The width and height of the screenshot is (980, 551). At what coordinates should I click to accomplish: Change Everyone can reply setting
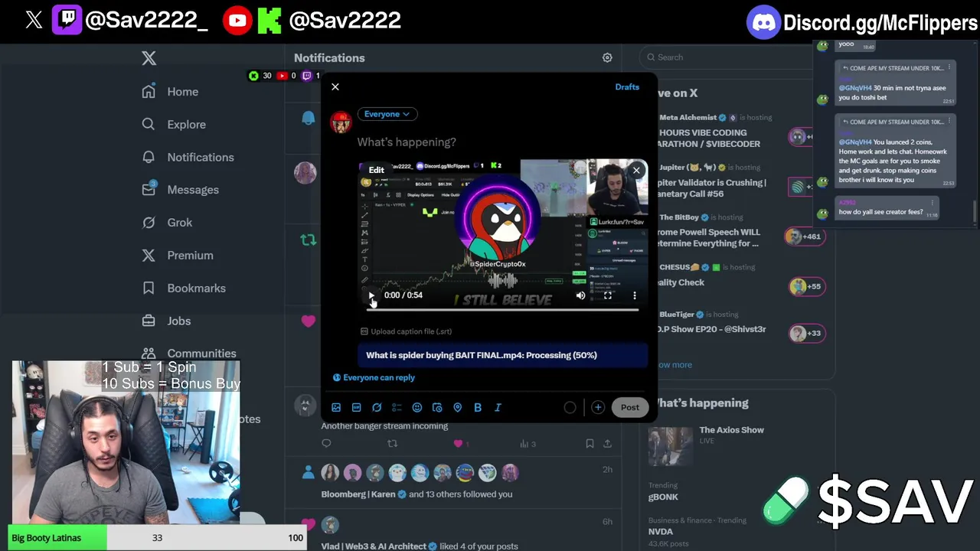374,377
